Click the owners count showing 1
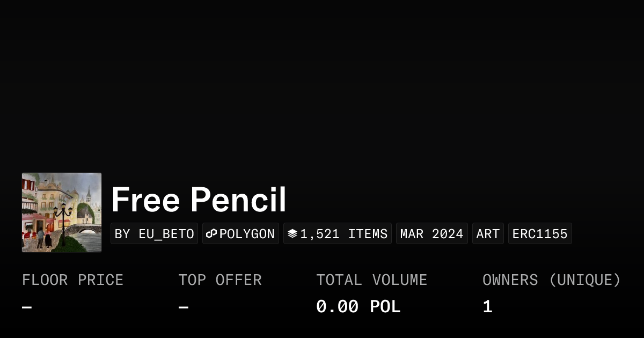 [486, 306]
